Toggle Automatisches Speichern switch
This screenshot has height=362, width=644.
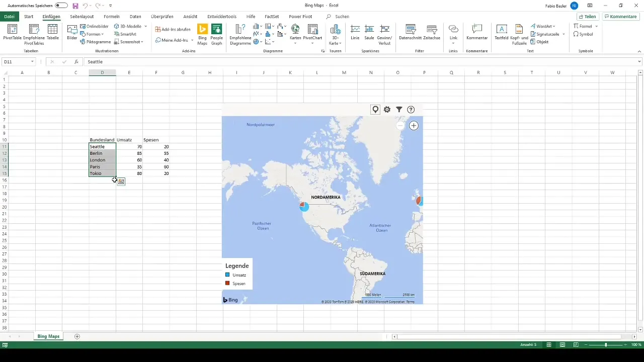(x=61, y=5)
